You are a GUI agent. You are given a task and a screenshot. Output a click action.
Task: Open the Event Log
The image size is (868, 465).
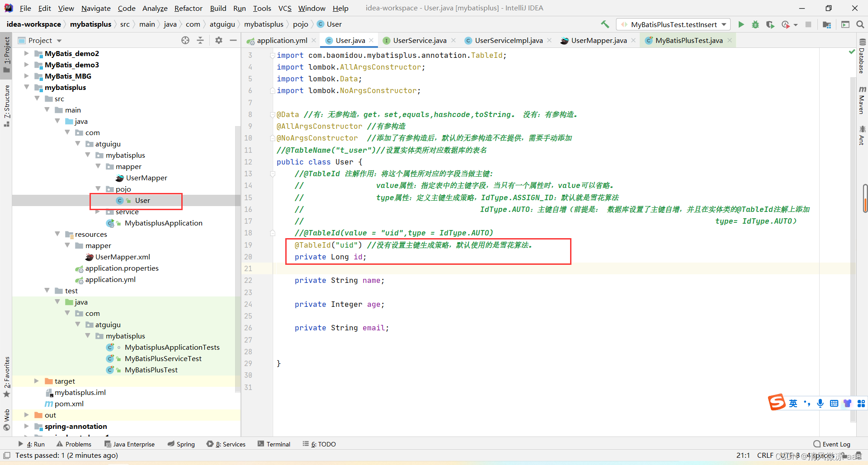[832, 444]
